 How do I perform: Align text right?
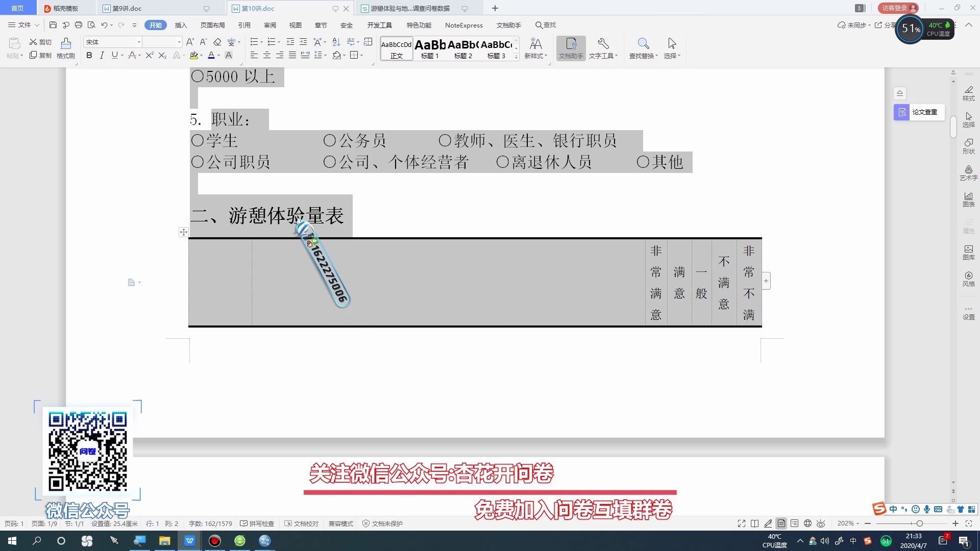(279, 55)
